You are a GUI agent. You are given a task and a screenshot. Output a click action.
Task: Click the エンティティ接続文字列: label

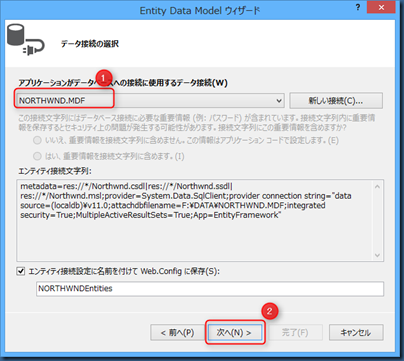[x=55, y=171]
